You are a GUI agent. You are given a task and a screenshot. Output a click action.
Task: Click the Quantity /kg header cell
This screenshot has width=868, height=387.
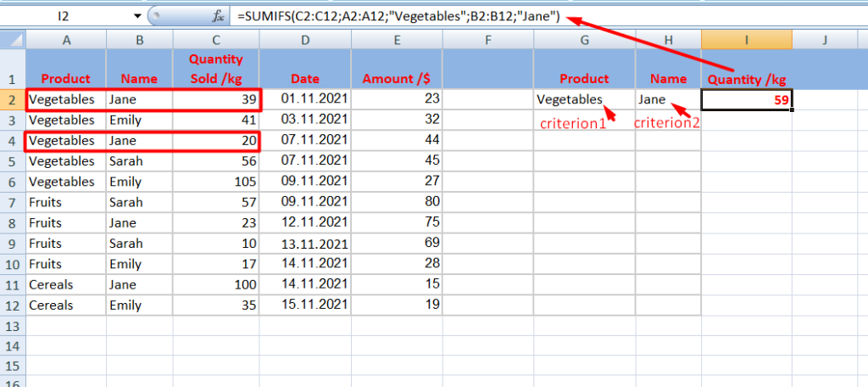click(x=747, y=69)
